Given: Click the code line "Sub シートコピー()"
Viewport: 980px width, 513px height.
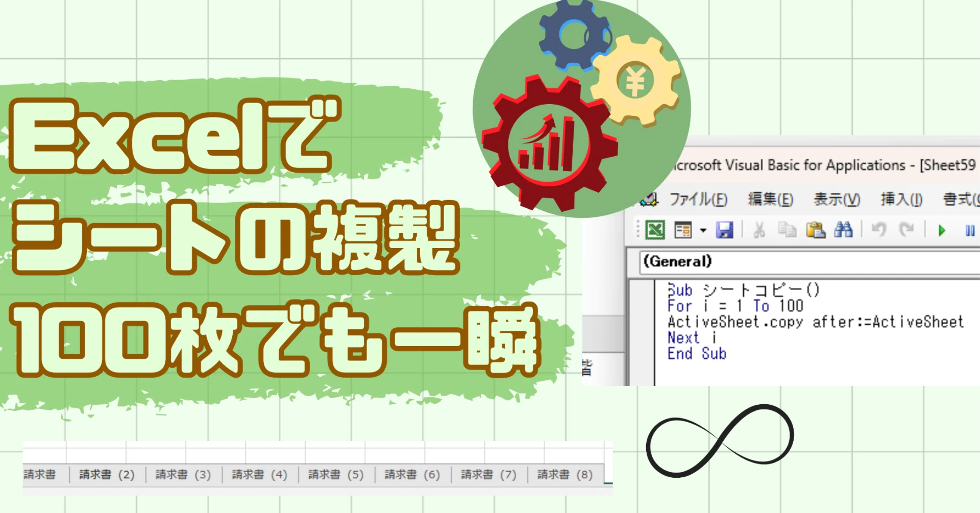Looking at the screenshot, I should (744, 290).
